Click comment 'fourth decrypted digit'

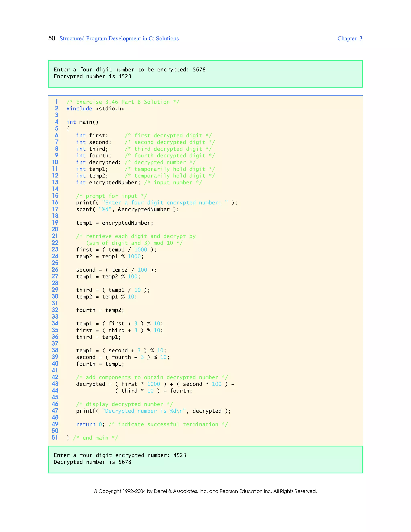(170, 156)
